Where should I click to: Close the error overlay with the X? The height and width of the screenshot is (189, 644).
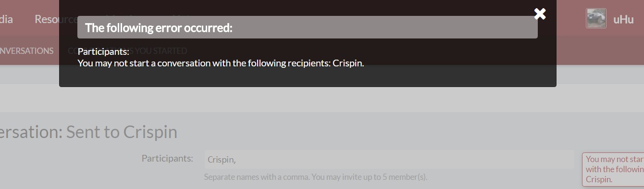click(540, 14)
